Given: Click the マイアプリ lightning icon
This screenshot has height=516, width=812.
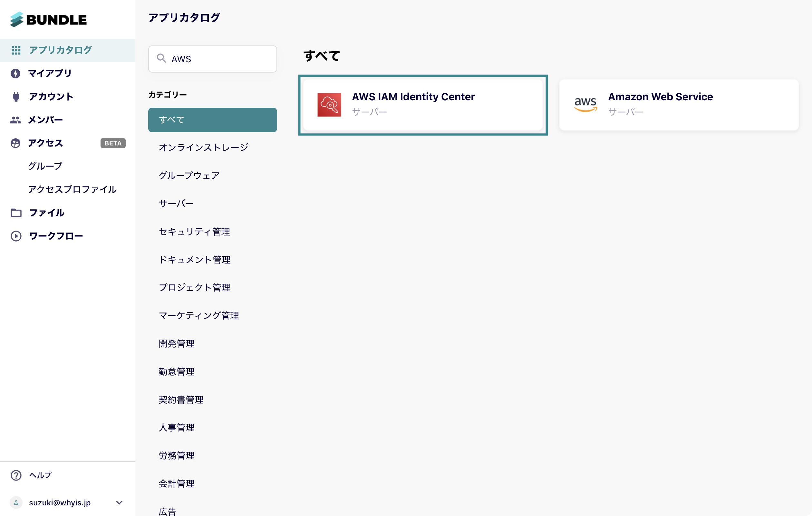Looking at the screenshot, I should pos(15,74).
